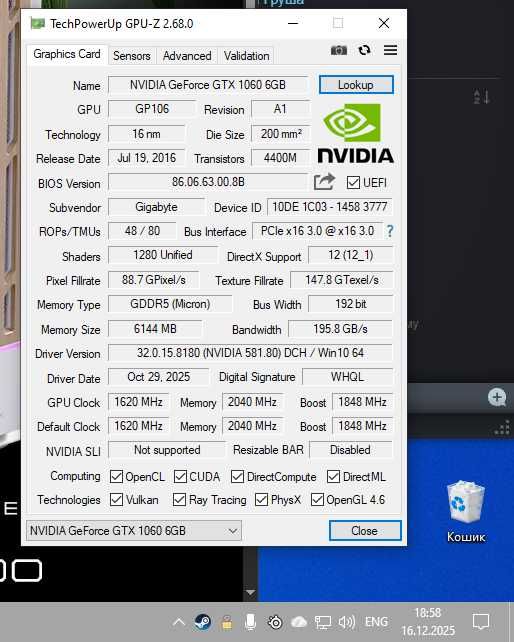Click the NVIDIA SLI value Not supported

click(167, 450)
